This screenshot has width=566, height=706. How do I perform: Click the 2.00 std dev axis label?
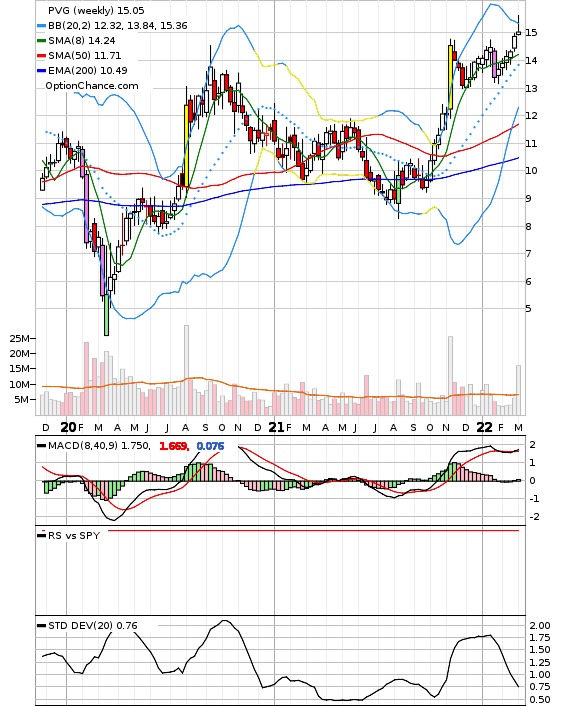tap(540, 625)
